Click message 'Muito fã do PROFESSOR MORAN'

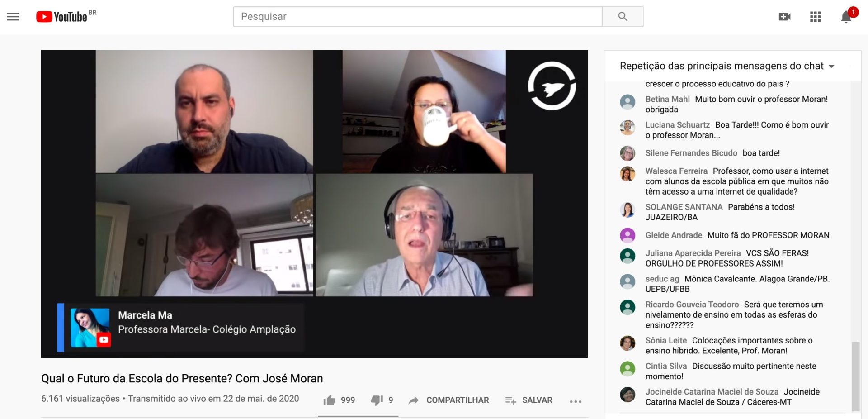click(769, 235)
